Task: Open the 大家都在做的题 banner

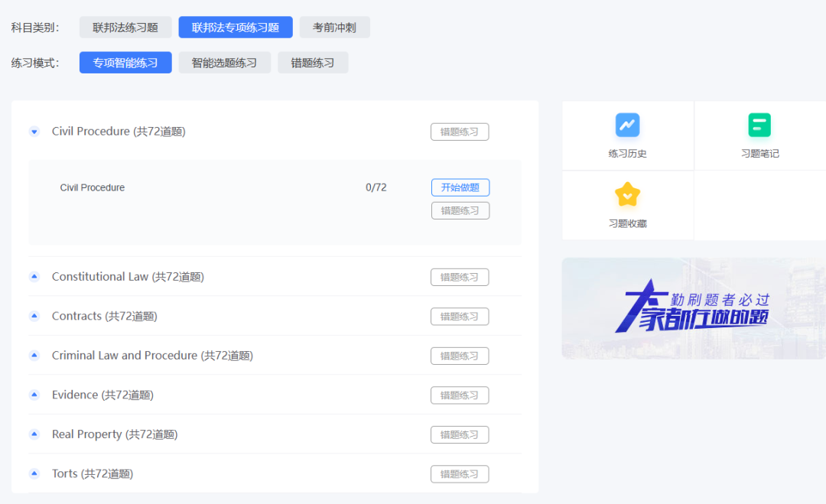Action: [693, 309]
